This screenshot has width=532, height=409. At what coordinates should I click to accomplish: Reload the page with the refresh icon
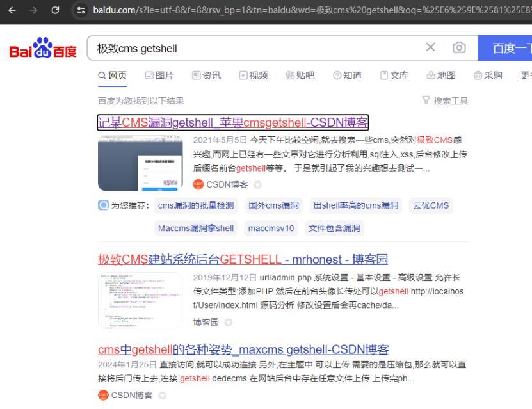point(55,10)
